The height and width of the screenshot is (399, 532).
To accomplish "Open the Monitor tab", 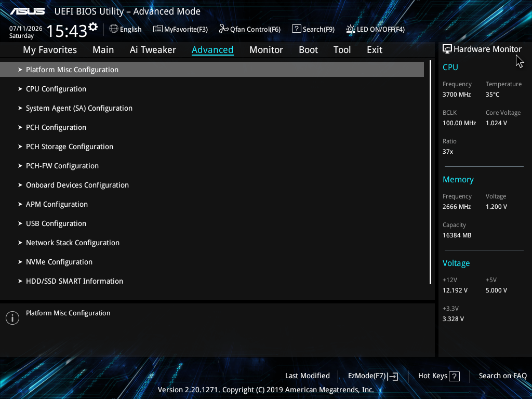I will 267,50.
